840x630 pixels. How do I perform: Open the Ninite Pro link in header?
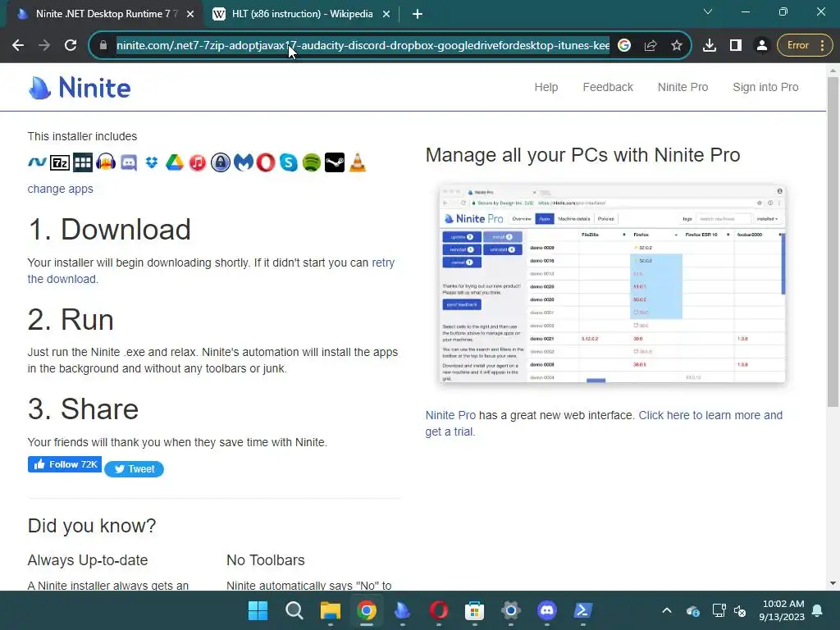[682, 87]
